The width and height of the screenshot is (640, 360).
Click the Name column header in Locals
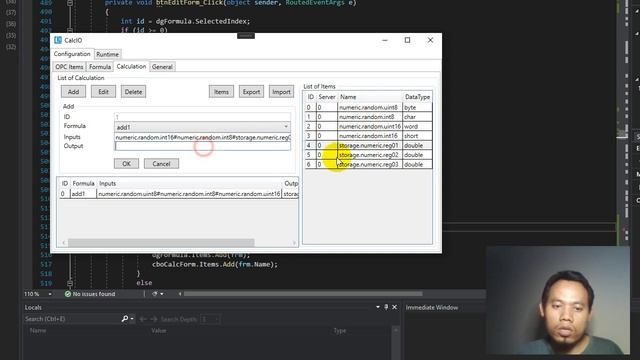pos(38,331)
